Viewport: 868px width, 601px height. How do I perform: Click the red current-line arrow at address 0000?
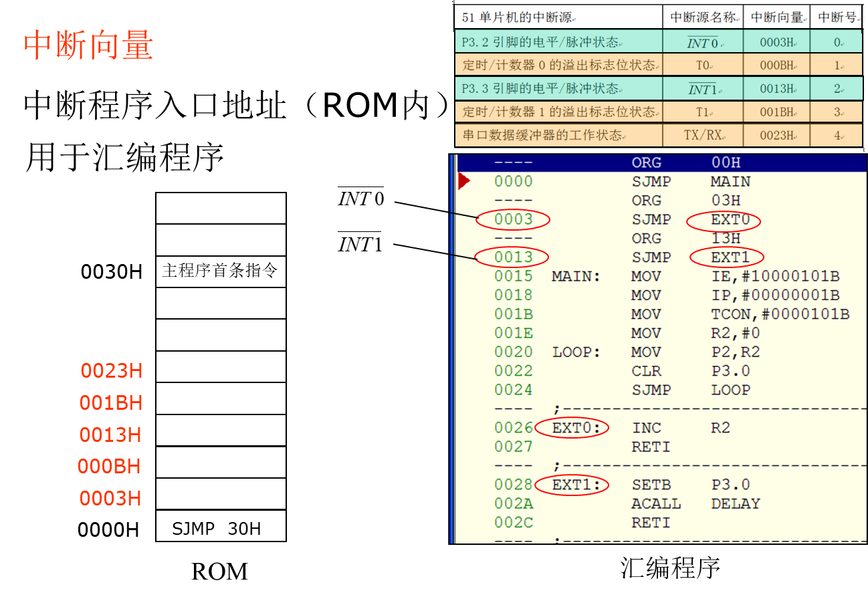coord(464,181)
